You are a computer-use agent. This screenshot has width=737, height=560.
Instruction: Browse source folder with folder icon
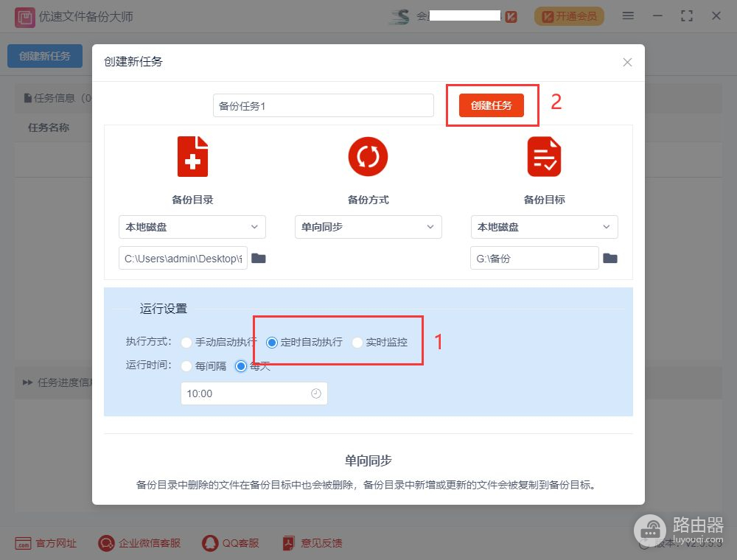pyautogui.click(x=259, y=259)
